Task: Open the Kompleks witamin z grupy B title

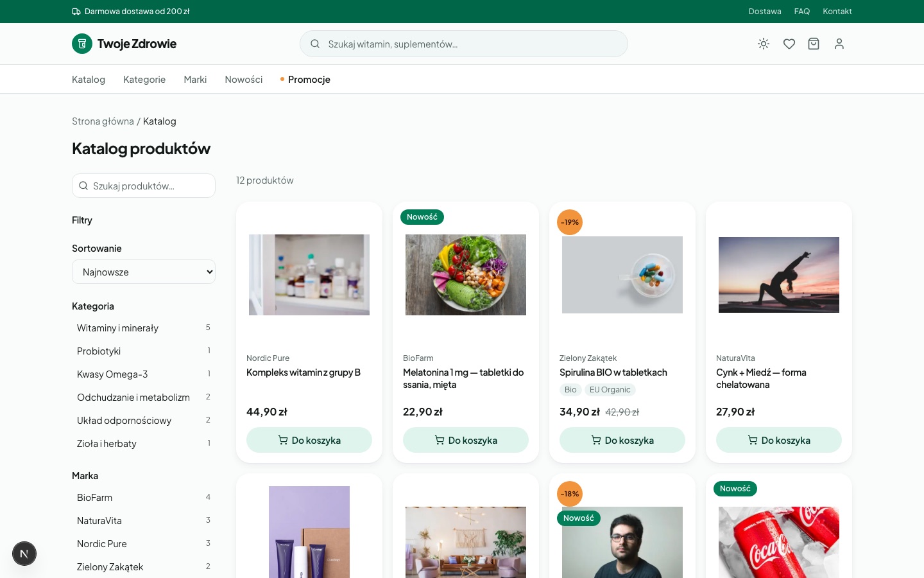Action: click(x=304, y=372)
